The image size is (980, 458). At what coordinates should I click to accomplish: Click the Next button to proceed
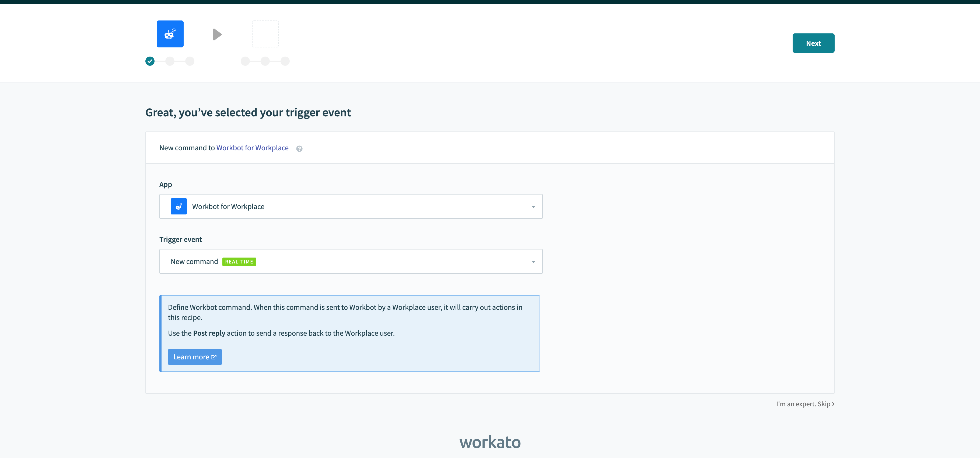pyautogui.click(x=813, y=43)
